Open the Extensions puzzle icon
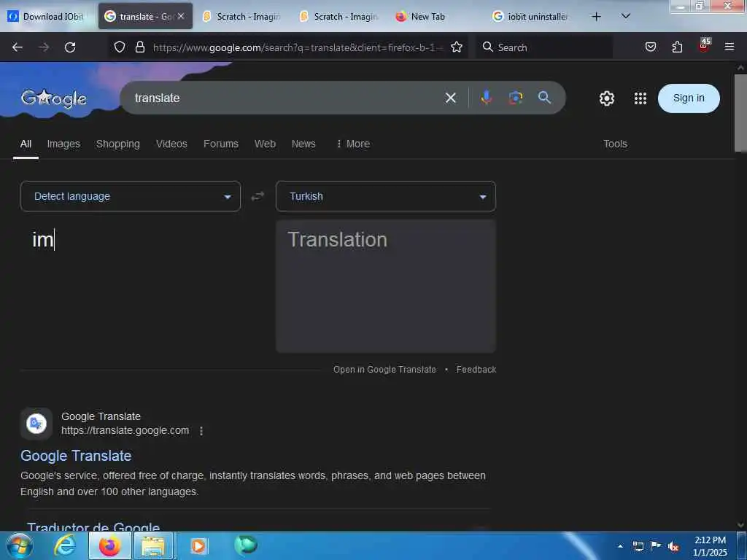Screen dimensions: 747x560 pos(677,47)
